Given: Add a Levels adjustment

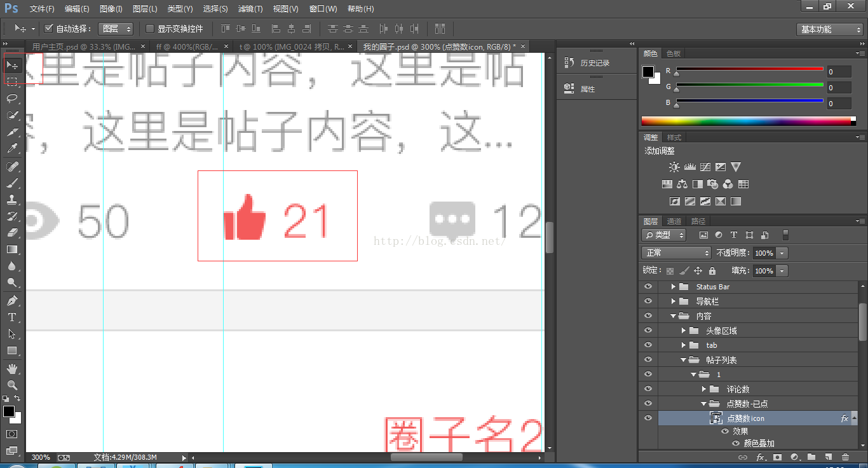Looking at the screenshot, I should point(690,167).
